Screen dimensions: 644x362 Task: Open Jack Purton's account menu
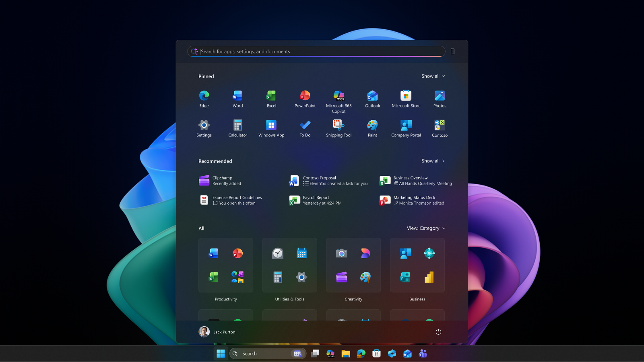click(x=217, y=332)
